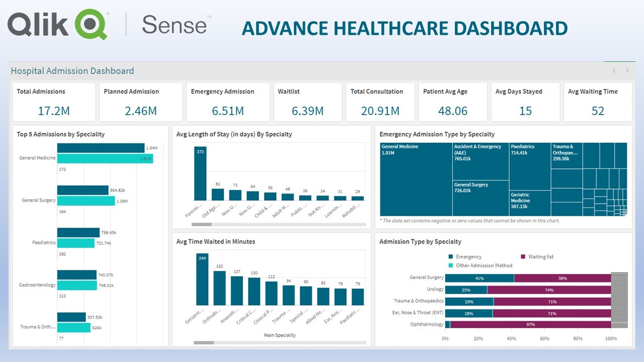Open Planned Admission KPI card

click(x=141, y=102)
